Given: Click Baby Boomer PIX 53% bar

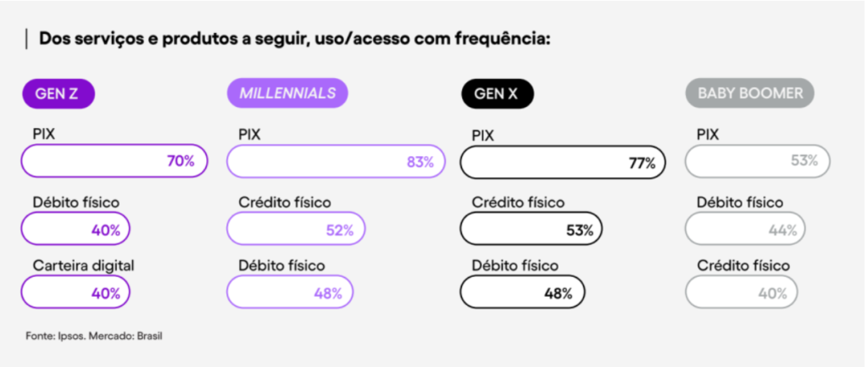Looking at the screenshot, I should [757, 160].
